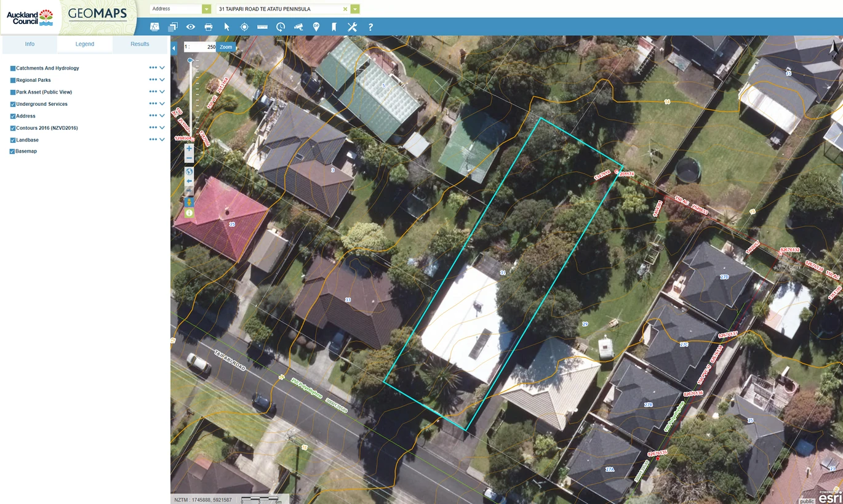Activate the locate target tool
The height and width of the screenshot is (504, 843).
(244, 27)
